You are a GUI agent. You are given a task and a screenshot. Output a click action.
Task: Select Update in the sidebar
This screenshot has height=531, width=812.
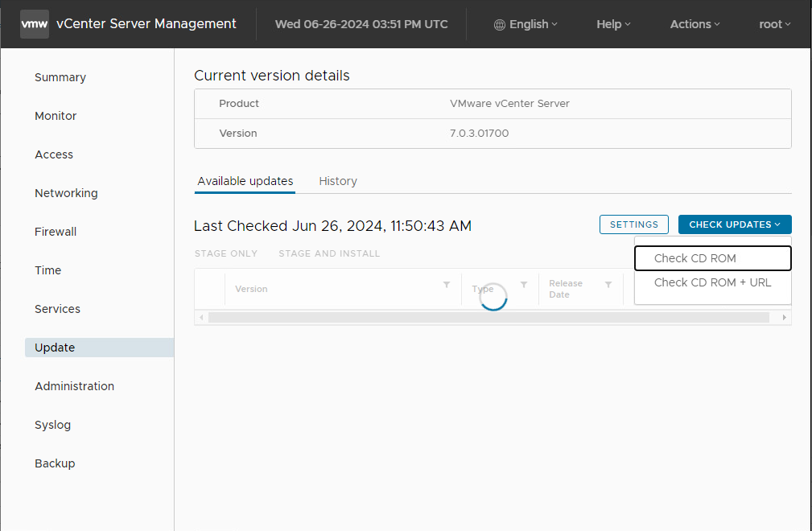pyautogui.click(x=100, y=348)
